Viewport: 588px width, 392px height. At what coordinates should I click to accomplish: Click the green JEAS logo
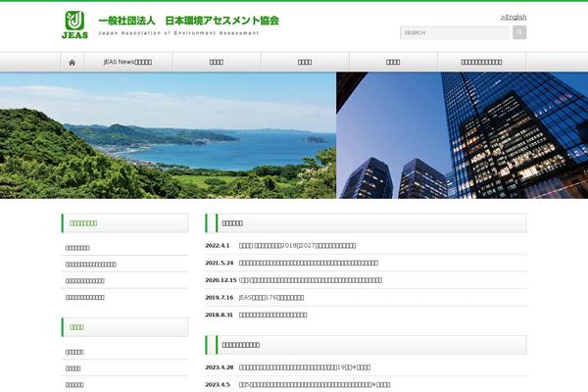point(74,24)
